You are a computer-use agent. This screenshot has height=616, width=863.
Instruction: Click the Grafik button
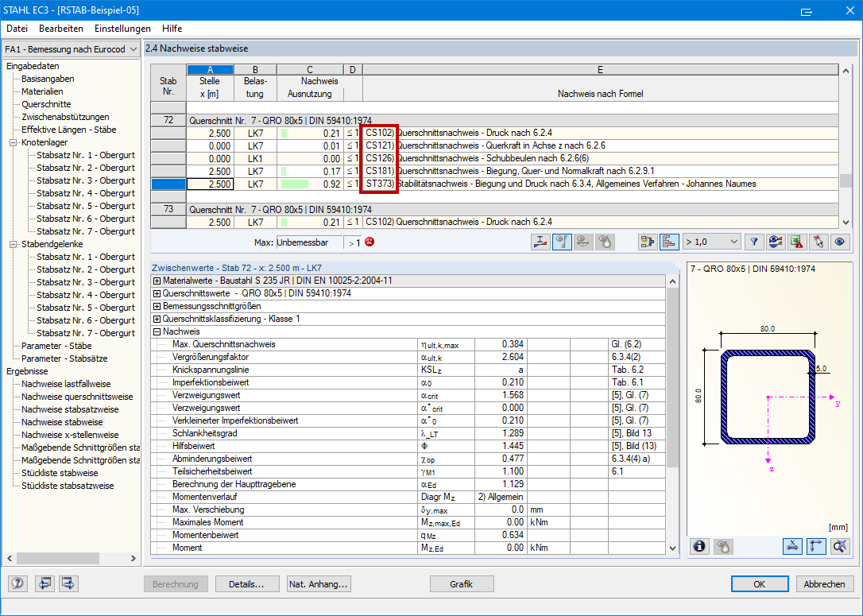click(462, 584)
